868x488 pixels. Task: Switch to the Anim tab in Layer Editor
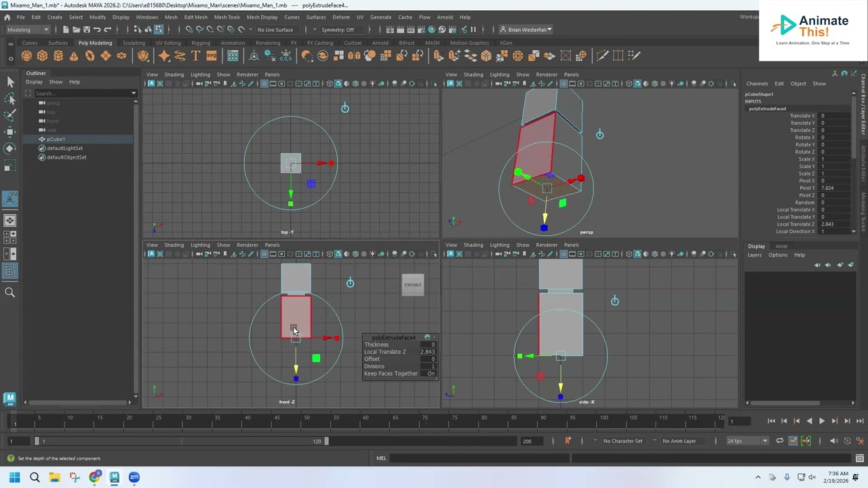(781, 246)
